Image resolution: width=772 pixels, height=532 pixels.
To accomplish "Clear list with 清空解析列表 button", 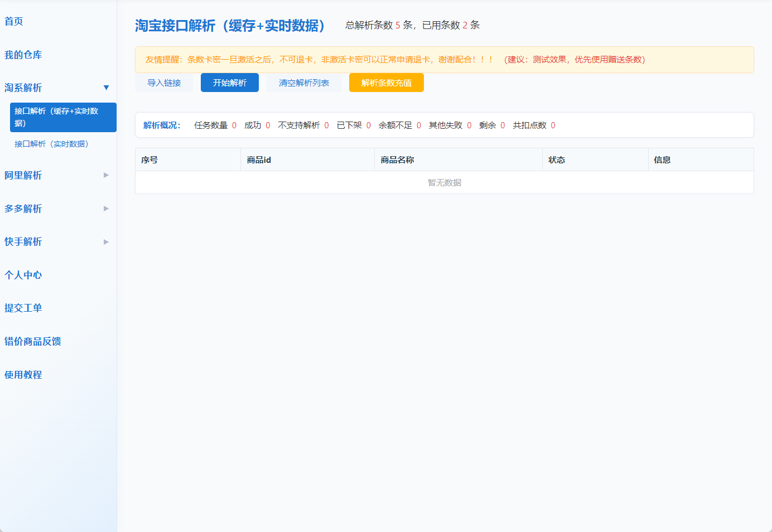I will [x=304, y=83].
